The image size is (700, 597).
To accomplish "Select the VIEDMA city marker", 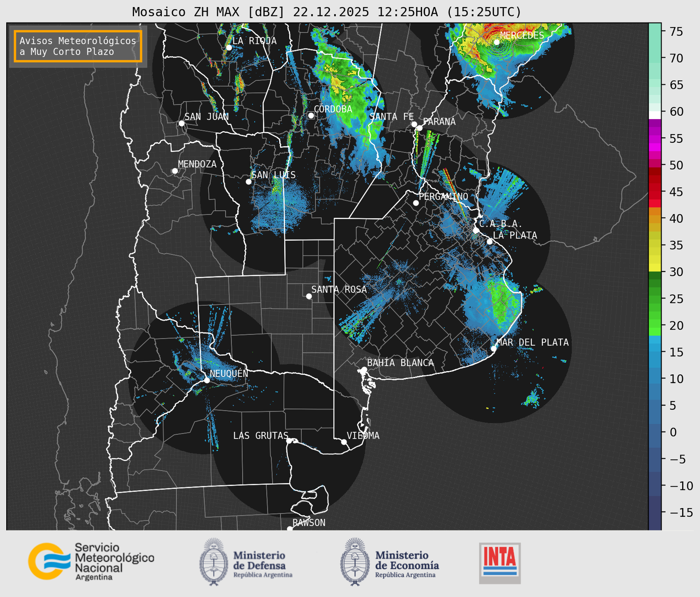I will 344,442.
